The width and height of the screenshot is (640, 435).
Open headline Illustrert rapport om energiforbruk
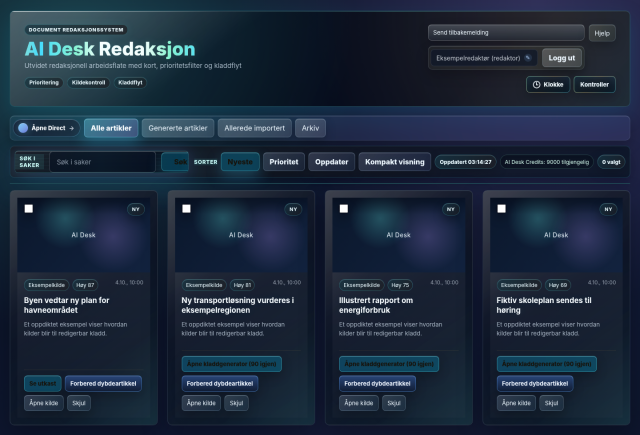[376, 305]
